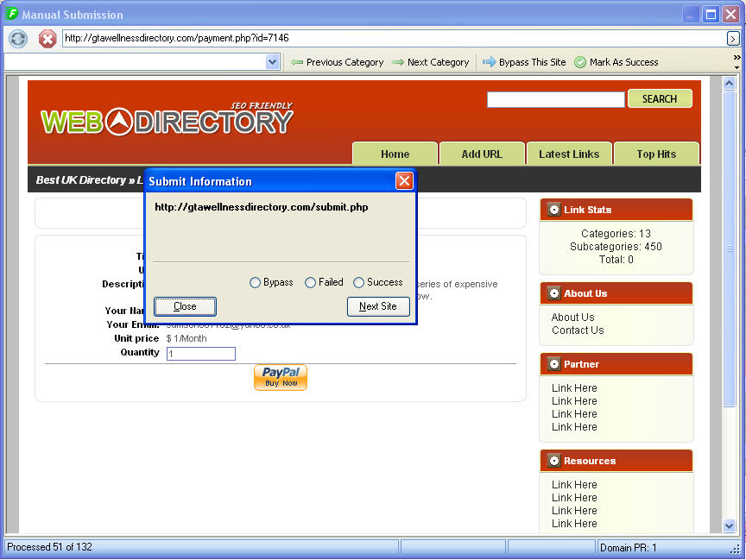Click the Go arrow beside the URL bar

733,39
